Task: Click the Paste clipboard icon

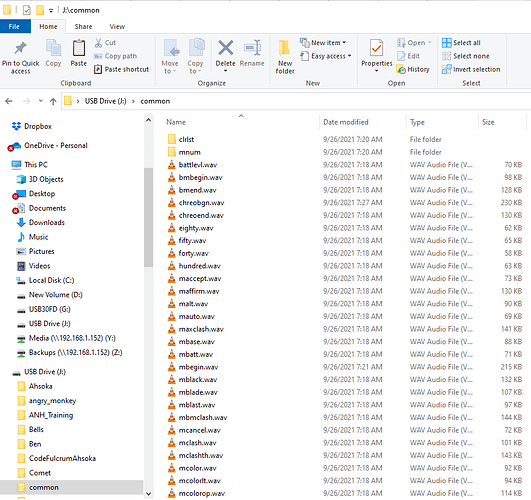Action: (x=79, y=48)
